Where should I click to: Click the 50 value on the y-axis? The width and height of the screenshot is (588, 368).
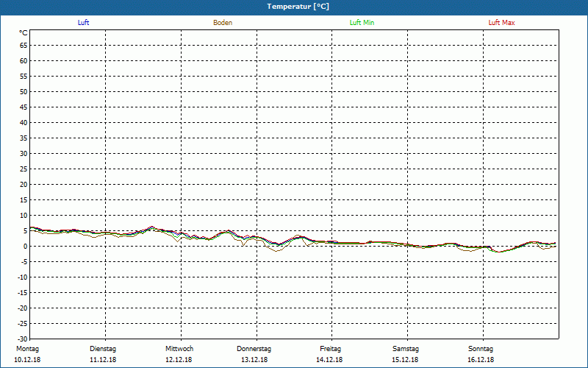(24, 91)
